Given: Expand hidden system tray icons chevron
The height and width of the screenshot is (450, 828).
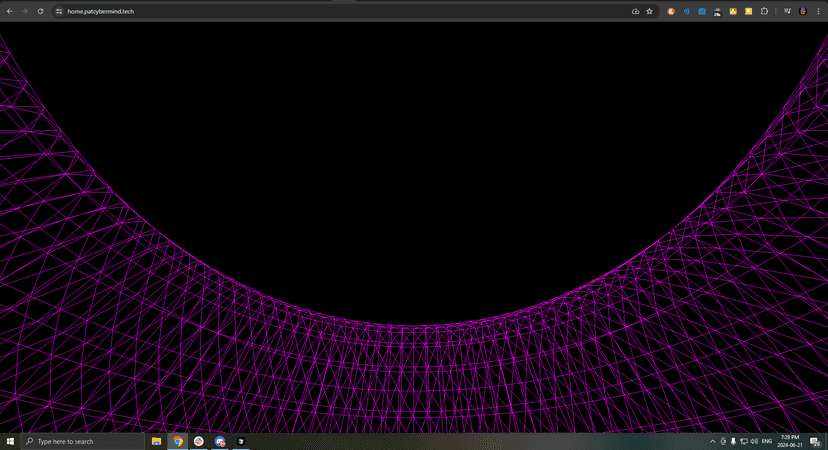Looking at the screenshot, I should 712,441.
